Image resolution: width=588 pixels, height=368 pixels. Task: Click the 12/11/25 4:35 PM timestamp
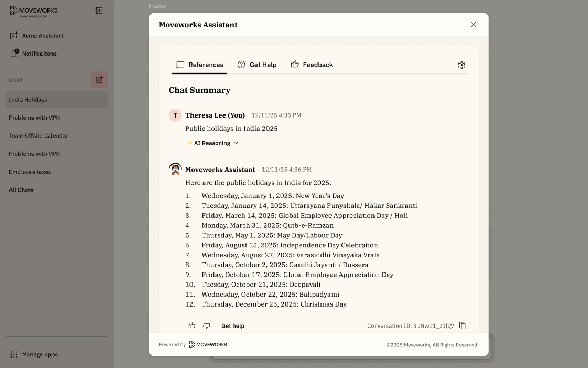[x=276, y=115]
